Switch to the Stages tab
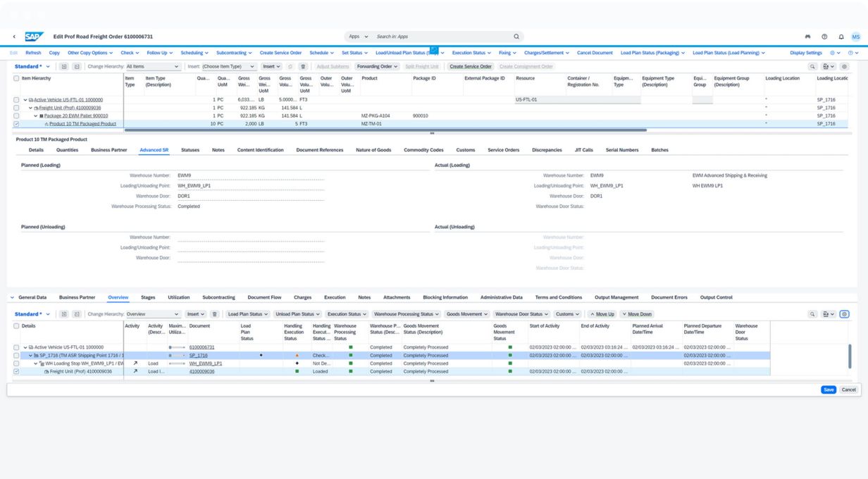Viewport: 868px width, 479px height. (x=148, y=297)
